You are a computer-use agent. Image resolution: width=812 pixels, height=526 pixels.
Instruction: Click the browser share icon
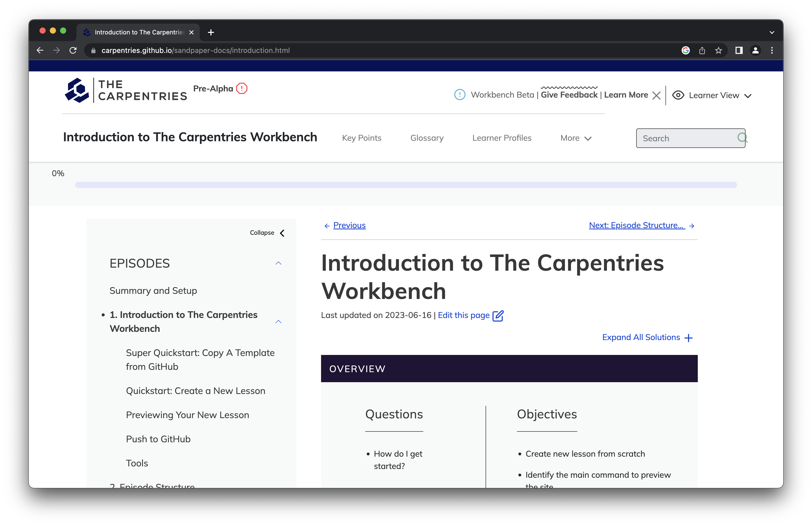(x=702, y=50)
